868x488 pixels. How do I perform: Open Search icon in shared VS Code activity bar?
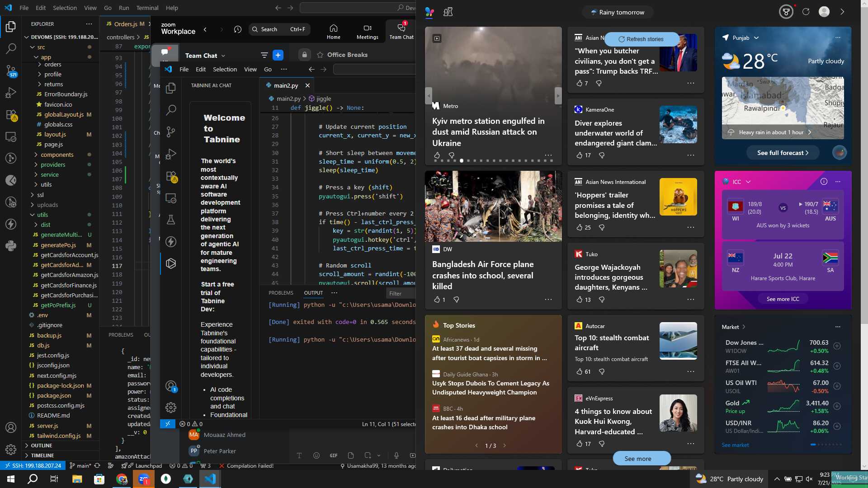(x=171, y=110)
